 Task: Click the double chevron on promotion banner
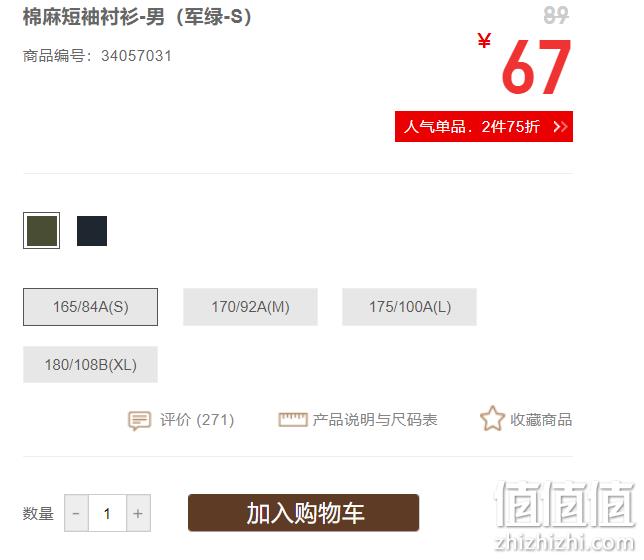point(560,127)
